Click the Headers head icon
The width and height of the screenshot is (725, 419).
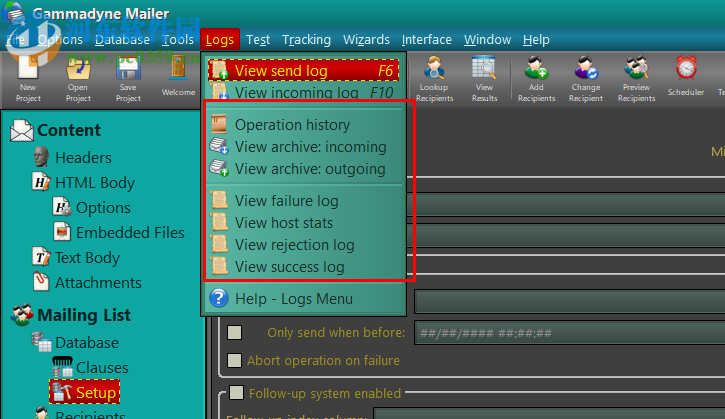point(41,157)
